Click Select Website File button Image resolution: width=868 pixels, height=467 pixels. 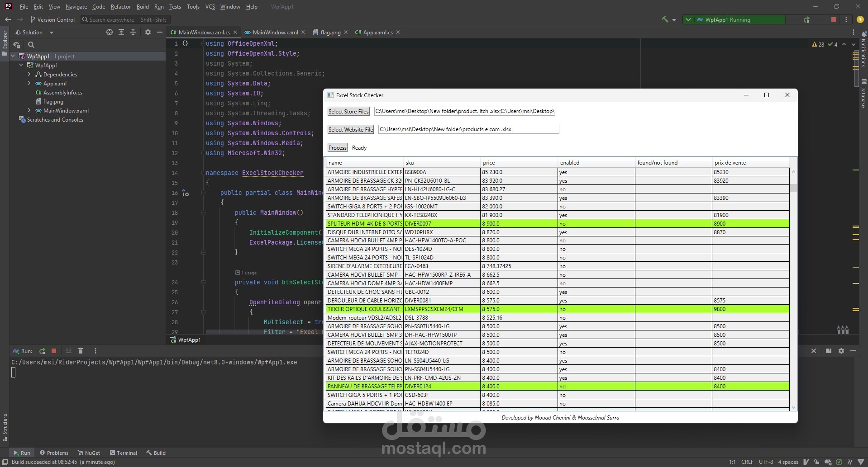coord(351,129)
